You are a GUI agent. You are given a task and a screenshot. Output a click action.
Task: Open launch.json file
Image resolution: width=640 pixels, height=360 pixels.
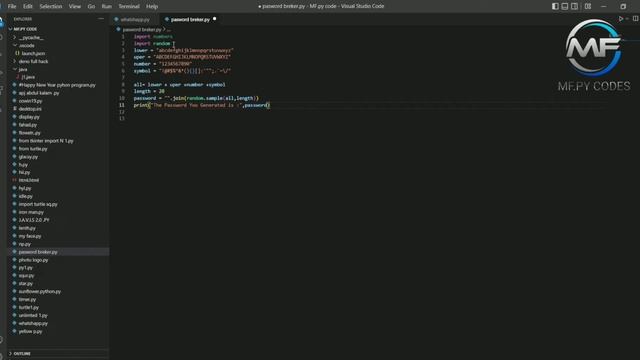coord(33,53)
